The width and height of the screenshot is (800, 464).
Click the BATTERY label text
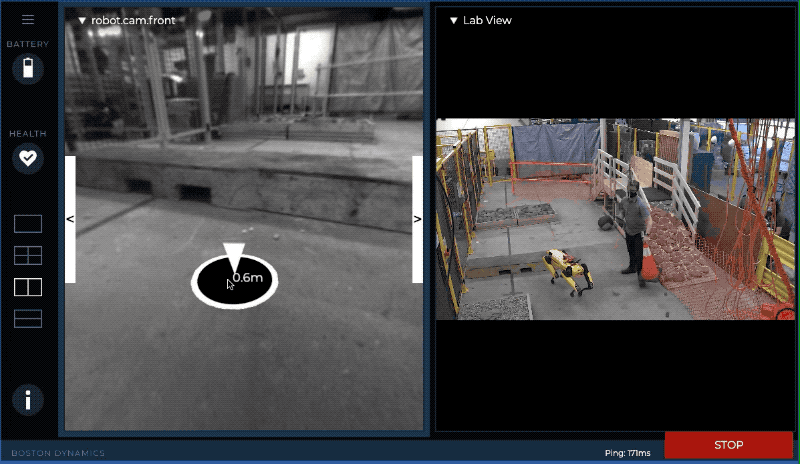click(x=28, y=44)
